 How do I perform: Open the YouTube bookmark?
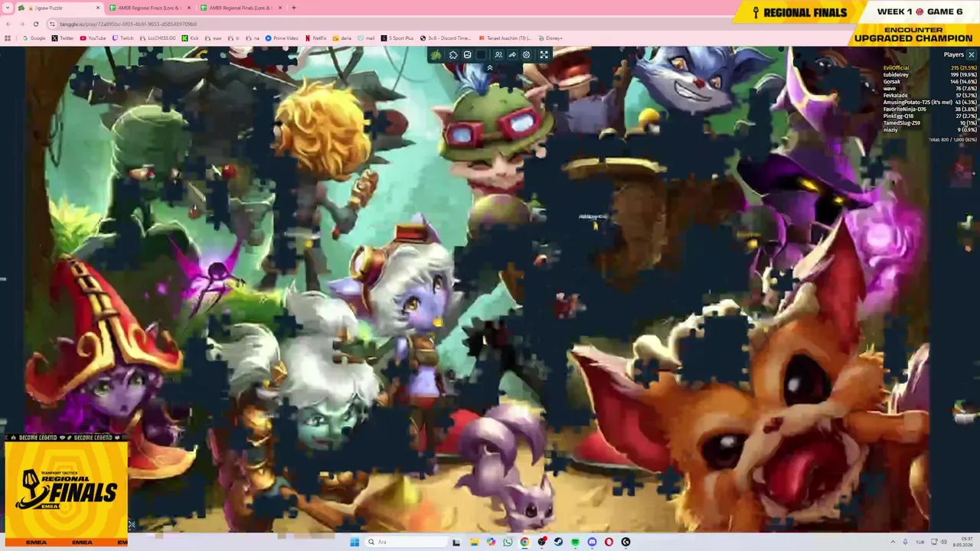coord(93,37)
